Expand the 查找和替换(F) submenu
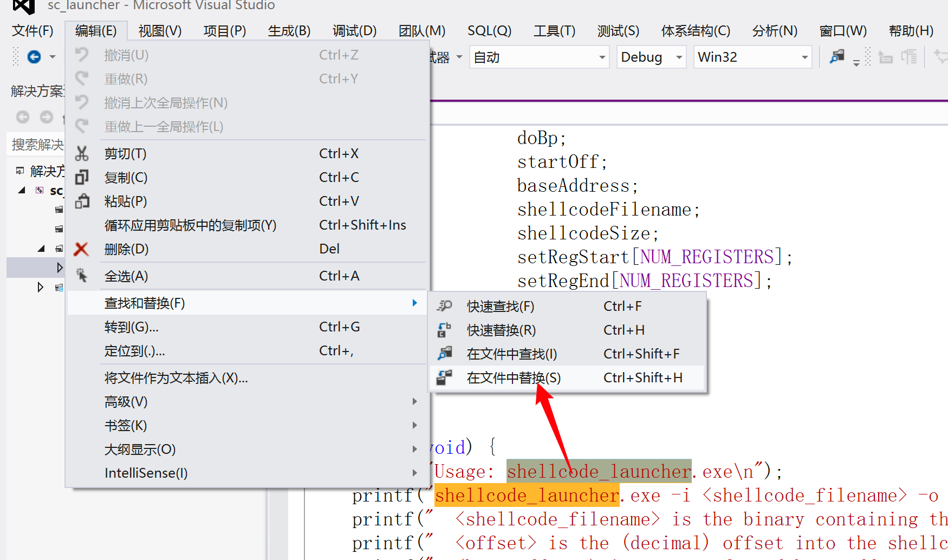 (x=247, y=303)
